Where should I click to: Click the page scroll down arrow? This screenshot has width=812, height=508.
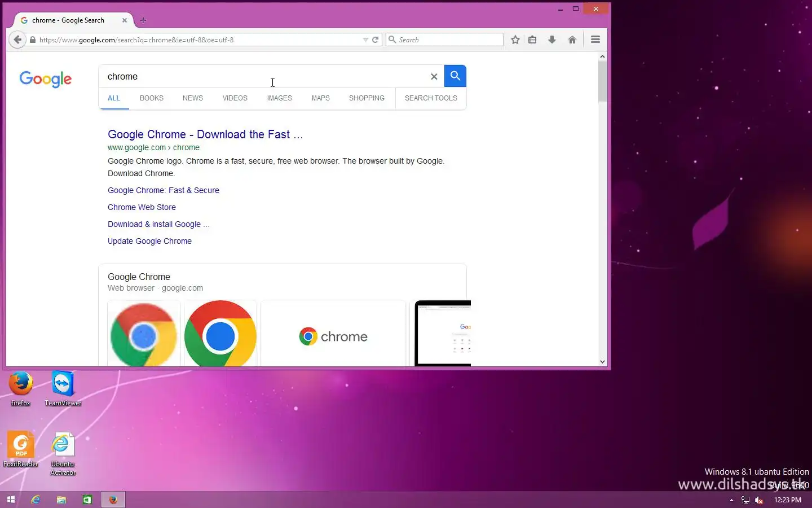point(602,362)
